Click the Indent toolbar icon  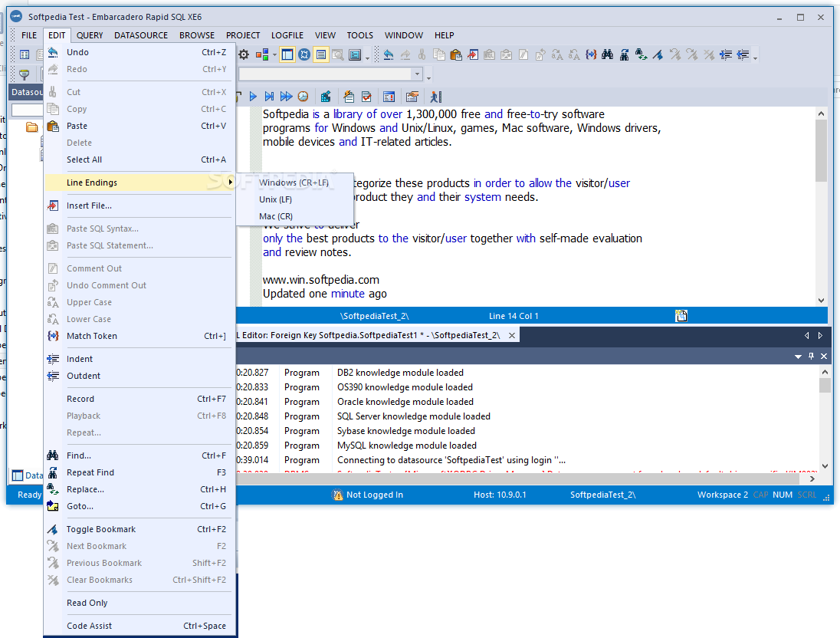coord(726,54)
